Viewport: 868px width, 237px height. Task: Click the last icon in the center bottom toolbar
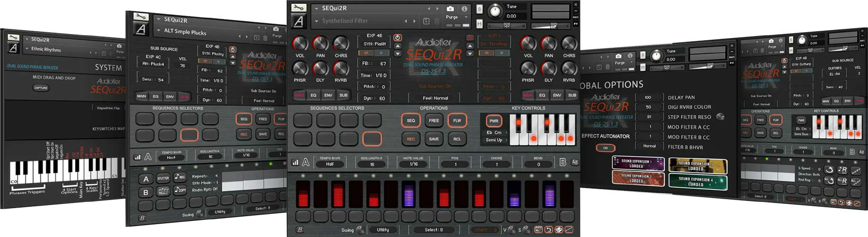click(569, 229)
